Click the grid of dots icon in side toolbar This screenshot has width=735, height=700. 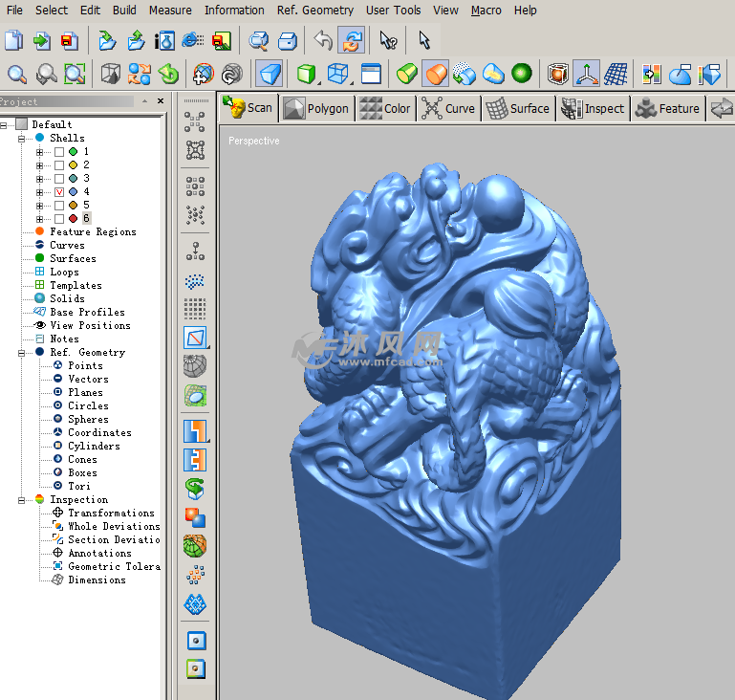click(195, 308)
